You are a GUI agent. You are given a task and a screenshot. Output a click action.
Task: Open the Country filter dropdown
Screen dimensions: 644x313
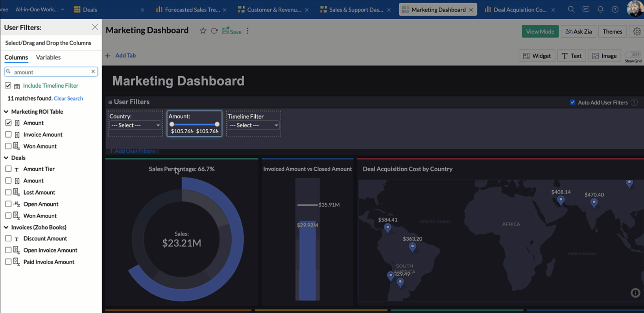coord(135,125)
